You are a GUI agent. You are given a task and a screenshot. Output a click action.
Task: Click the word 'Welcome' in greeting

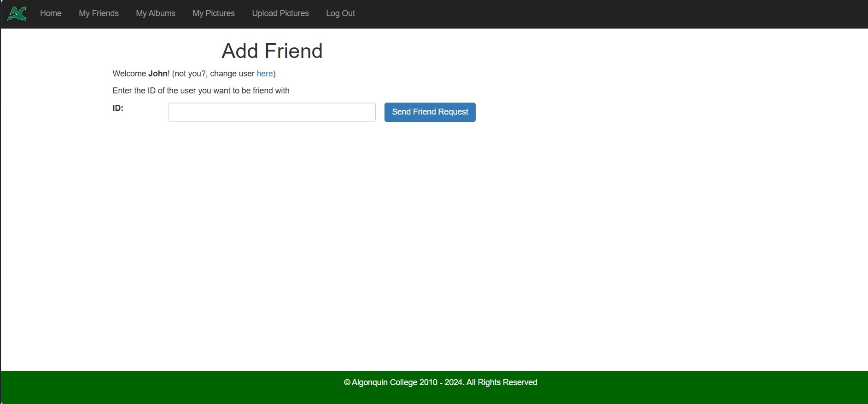click(x=129, y=74)
